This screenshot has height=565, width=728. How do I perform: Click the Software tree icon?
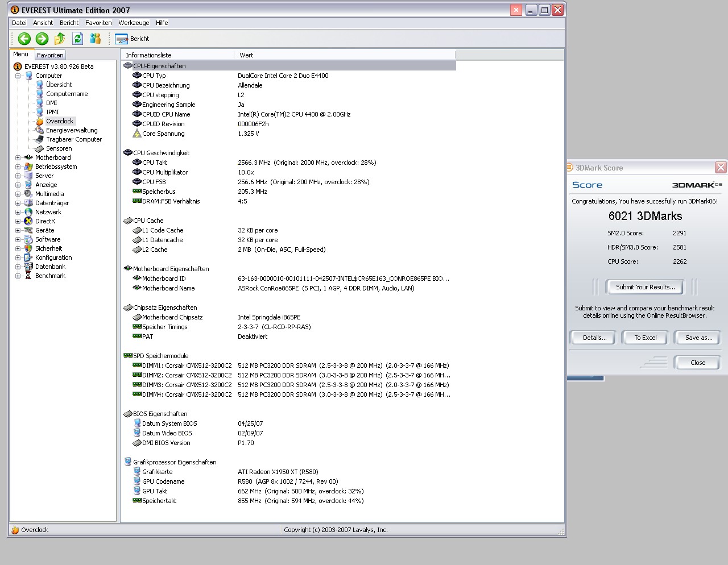coord(28,239)
